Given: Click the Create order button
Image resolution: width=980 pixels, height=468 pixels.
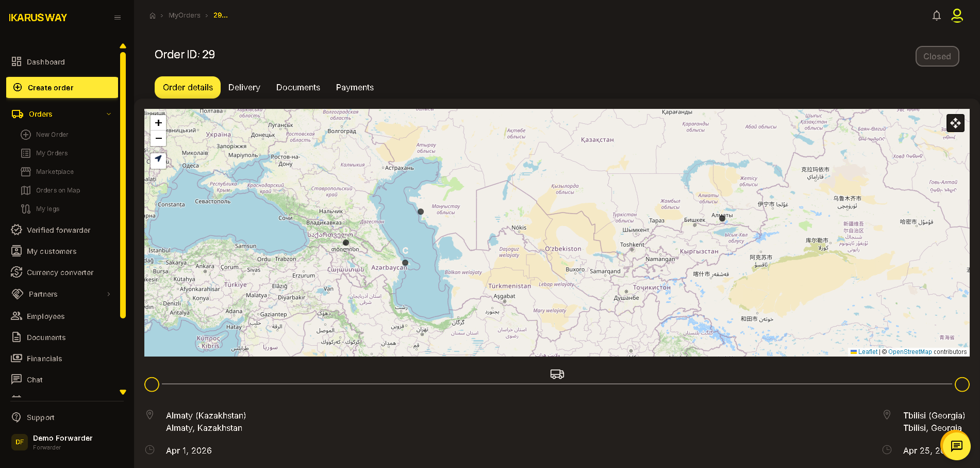Looking at the screenshot, I should (x=62, y=87).
